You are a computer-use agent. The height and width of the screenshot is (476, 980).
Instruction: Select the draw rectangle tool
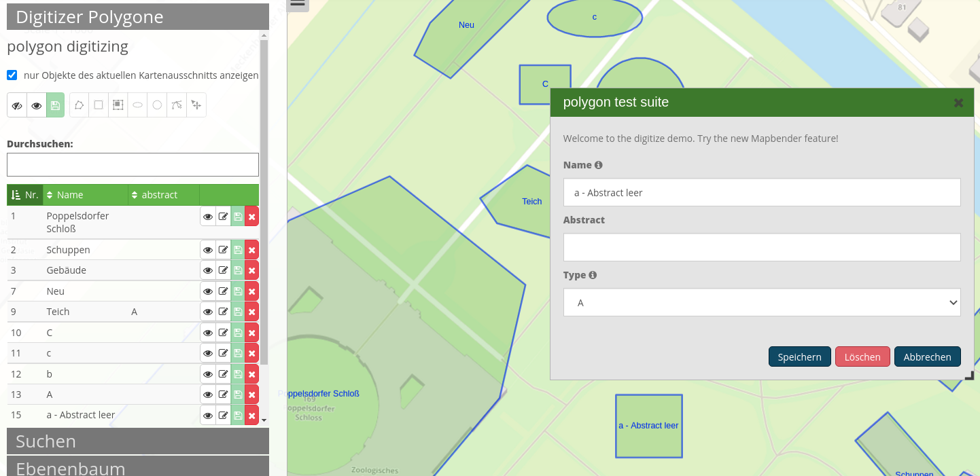pos(99,105)
